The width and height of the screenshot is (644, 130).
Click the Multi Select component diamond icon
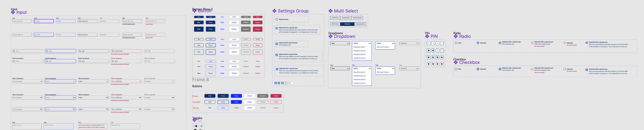[x=331, y=11]
